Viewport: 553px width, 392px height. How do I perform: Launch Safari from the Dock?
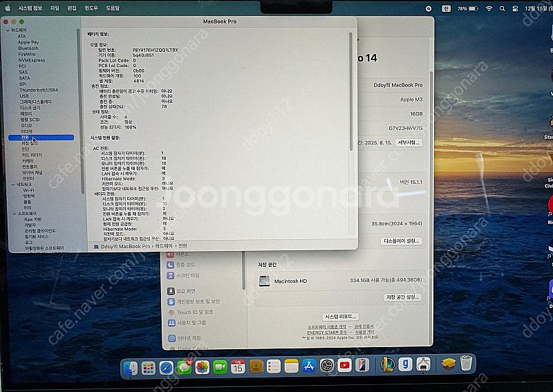pyautogui.click(x=167, y=368)
